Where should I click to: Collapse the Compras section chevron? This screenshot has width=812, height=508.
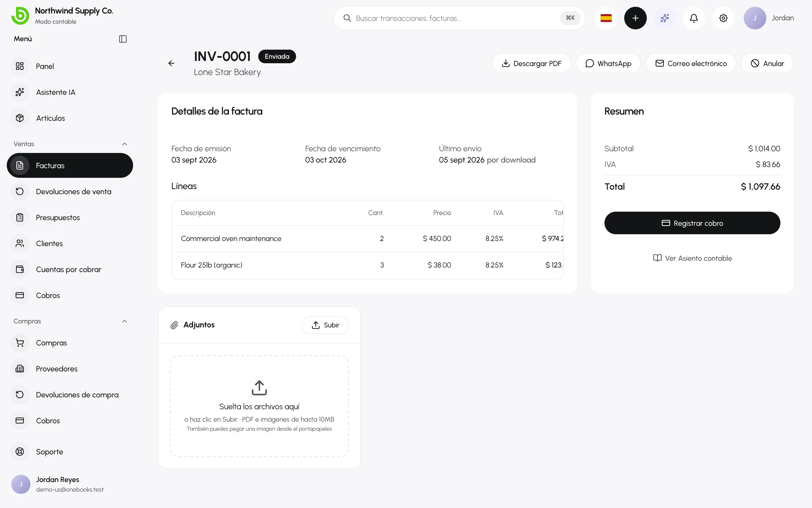point(125,321)
